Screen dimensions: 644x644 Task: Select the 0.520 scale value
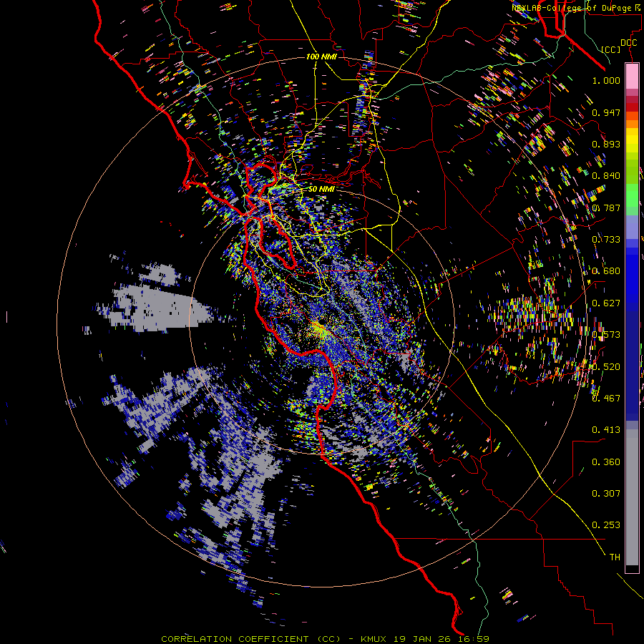click(x=606, y=367)
